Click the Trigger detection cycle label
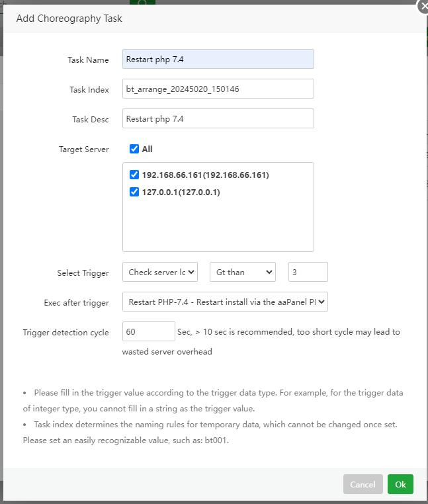 point(65,332)
